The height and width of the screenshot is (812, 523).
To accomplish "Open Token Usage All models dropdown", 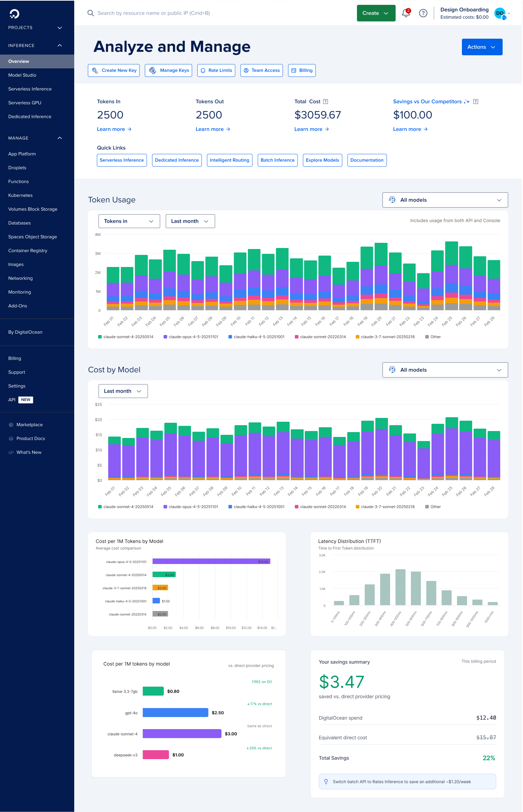I will tap(445, 200).
